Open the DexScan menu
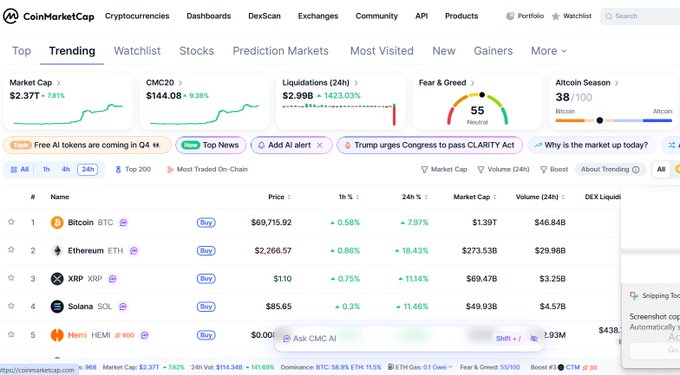680x375 pixels. 264,16
